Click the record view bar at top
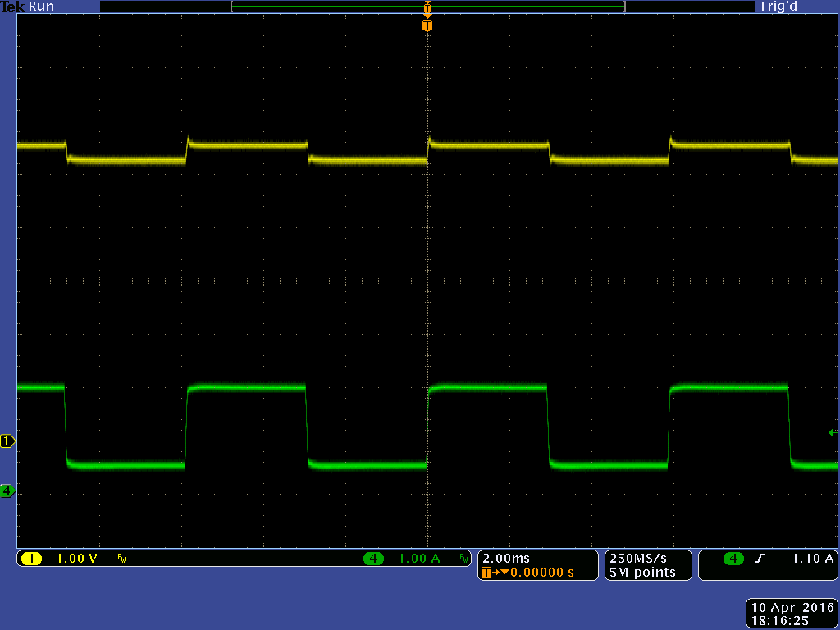Image resolution: width=840 pixels, height=630 pixels. coord(428,7)
